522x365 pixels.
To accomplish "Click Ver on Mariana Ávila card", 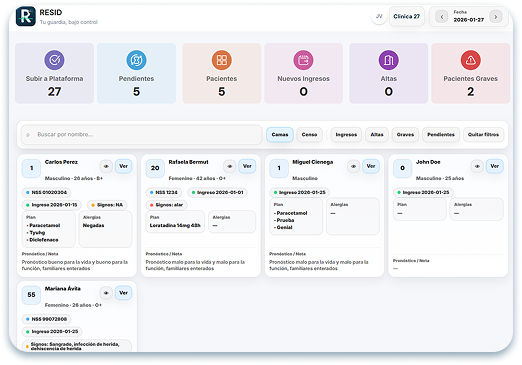I will (x=124, y=293).
